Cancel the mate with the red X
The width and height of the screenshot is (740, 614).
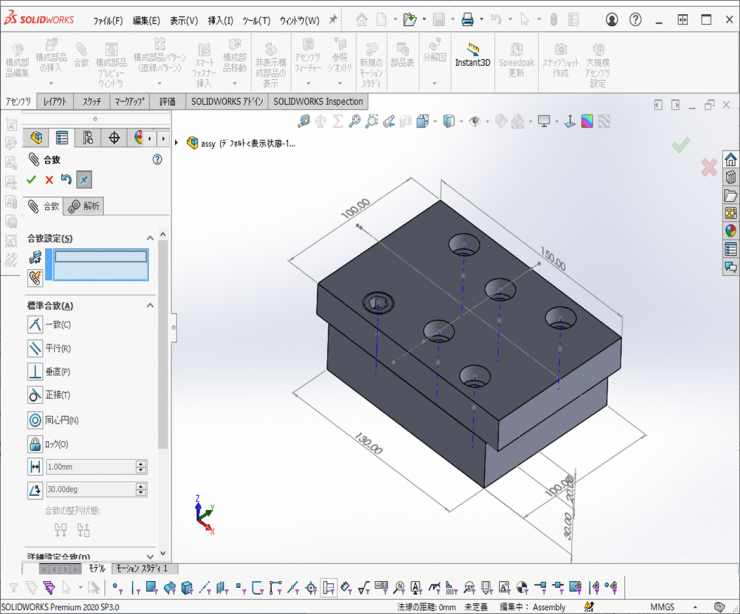click(x=49, y=179)
